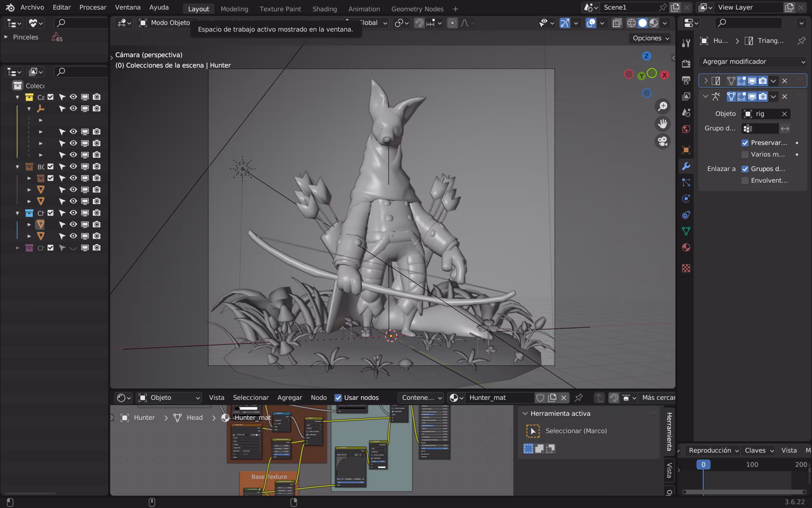Enable the Envolvent... checkbox
Viewport: 812px width, 508px height.
[745, 181]
